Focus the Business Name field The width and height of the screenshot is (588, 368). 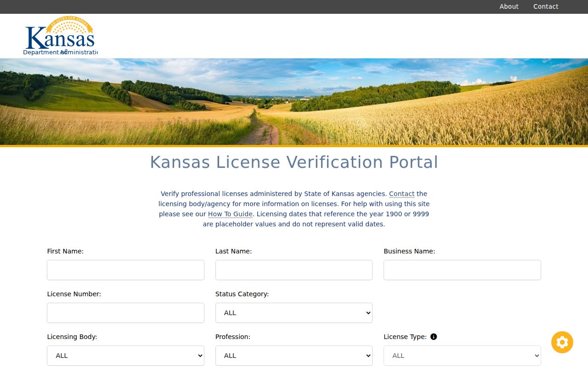coord(462,270)
